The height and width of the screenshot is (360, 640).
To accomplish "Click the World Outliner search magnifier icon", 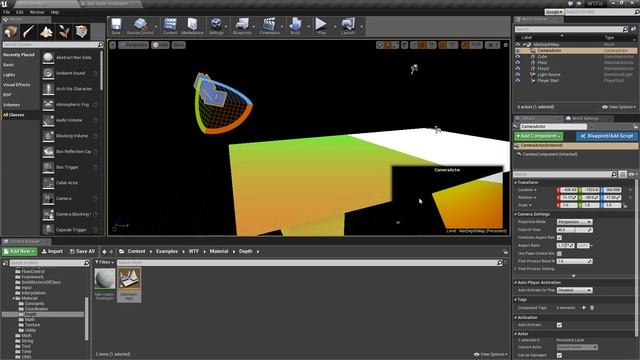I will click(x=625, y=29).
